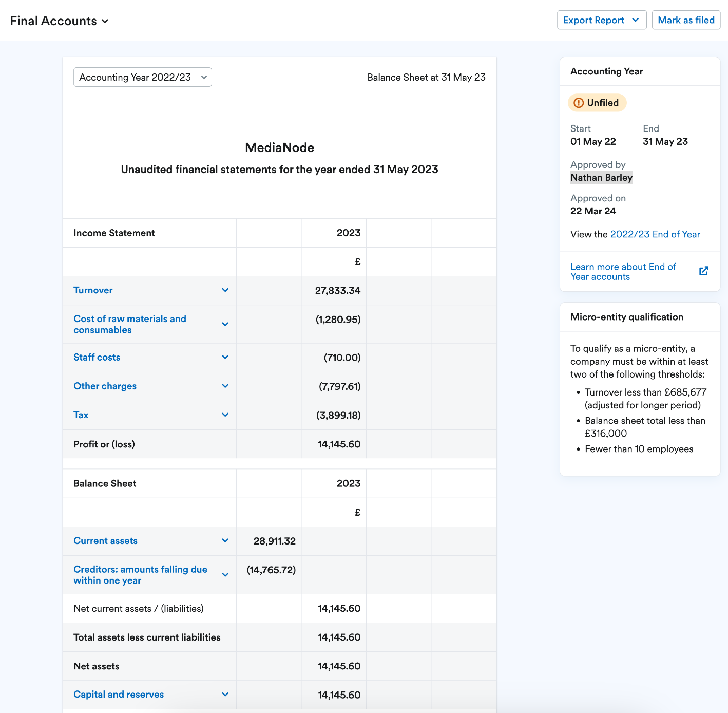Expand the Capital and reserves row
Viewport: 728px width, 713px height.
(x=225, y=694)
